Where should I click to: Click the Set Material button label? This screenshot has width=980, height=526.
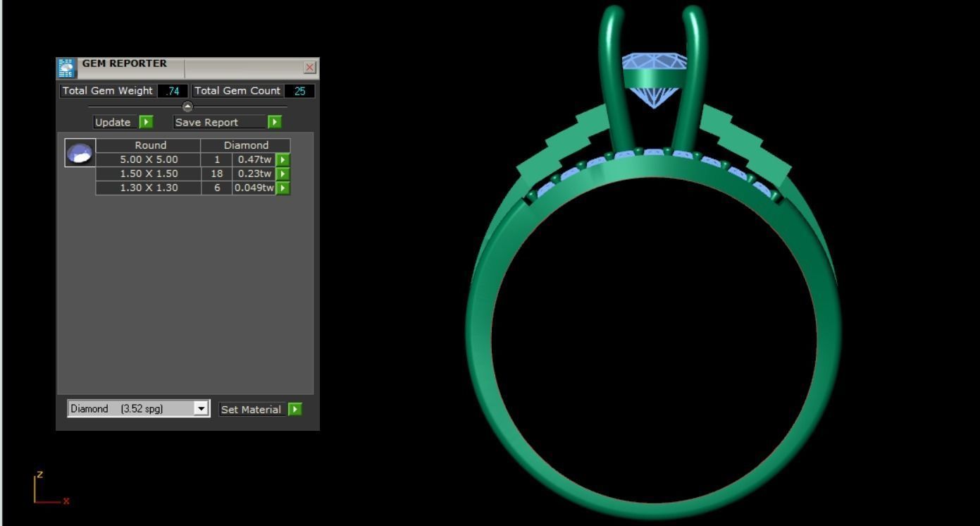pyautogui.click(x=251, y=410)
